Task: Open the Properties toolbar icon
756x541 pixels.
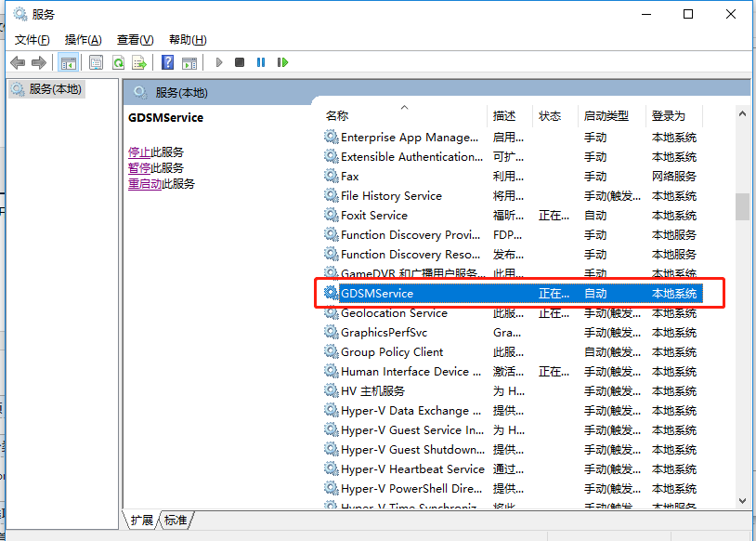Action: pos(97,62)
